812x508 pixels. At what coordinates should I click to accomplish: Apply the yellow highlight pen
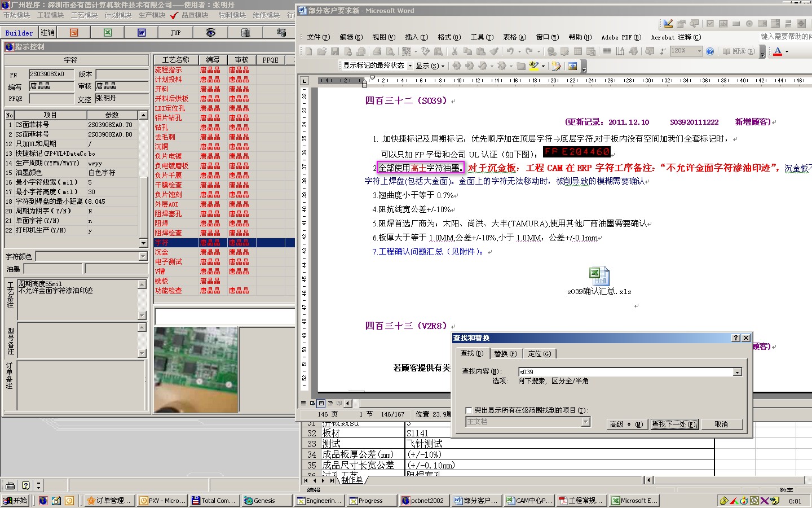click(533, 66)
